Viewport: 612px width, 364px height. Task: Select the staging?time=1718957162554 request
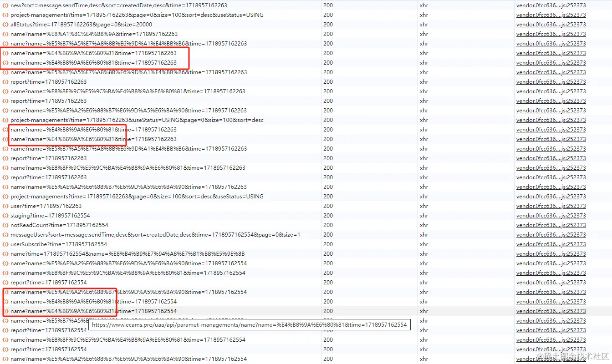(50, 216)
